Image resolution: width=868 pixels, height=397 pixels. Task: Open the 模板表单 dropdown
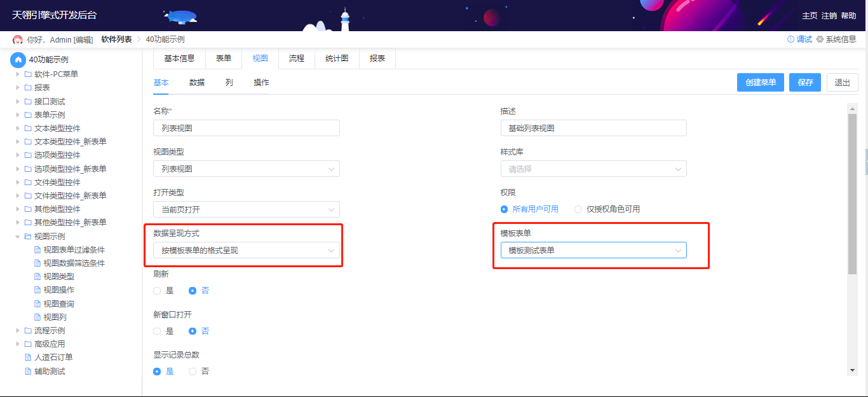593,251
